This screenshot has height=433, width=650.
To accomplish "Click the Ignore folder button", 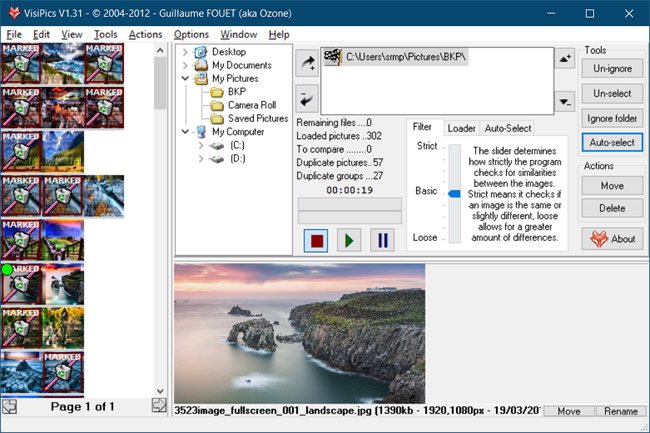I will click(x=612, y=118).
